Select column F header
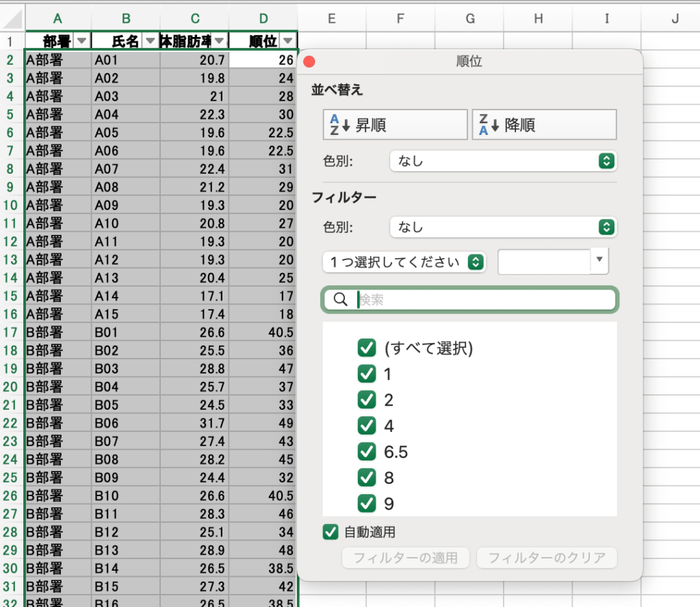The width and height of the screenshot is (700, 607). click(400, 18)
